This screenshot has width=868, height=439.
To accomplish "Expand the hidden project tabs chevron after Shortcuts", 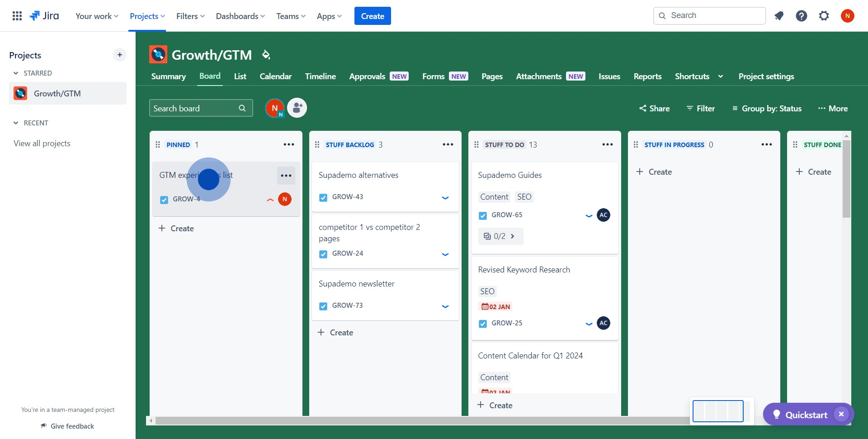I will tap(721, 76).
